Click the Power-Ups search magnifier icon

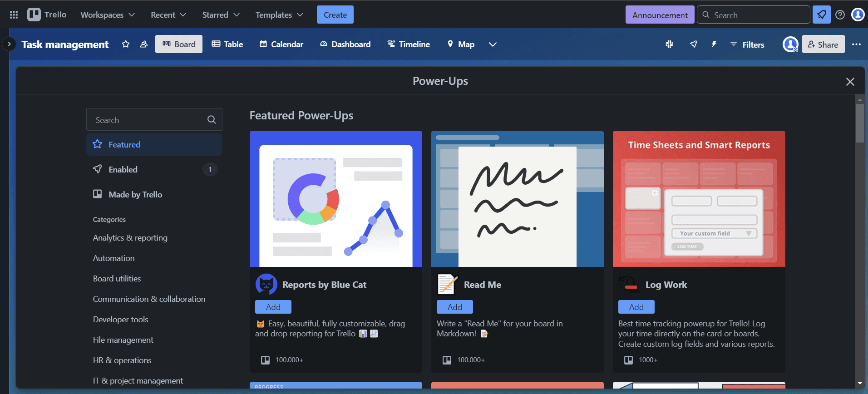point(212,120)
